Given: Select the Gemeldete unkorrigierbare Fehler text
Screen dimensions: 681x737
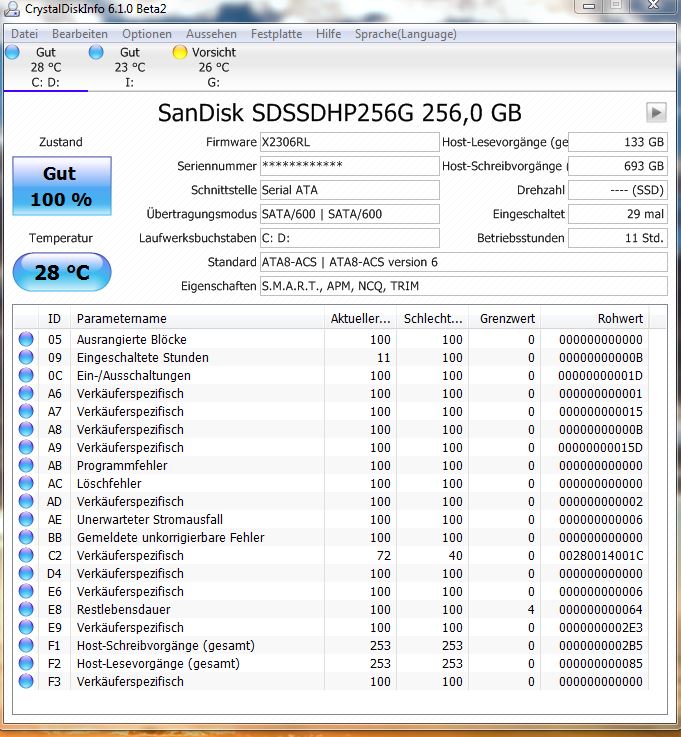Looking at the screenshot, I should pyautogui.click(x=171, y=538).
